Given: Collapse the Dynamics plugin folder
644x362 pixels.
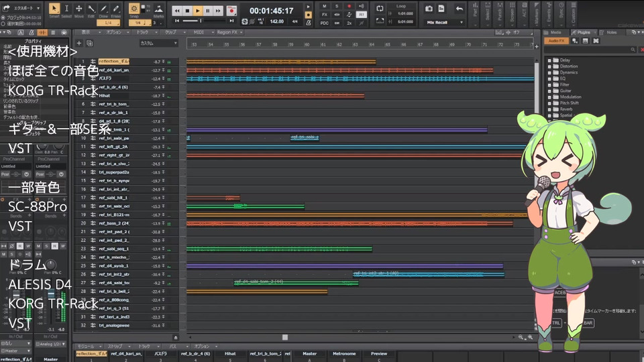Looking at the screenshot, I should point(549,72).
